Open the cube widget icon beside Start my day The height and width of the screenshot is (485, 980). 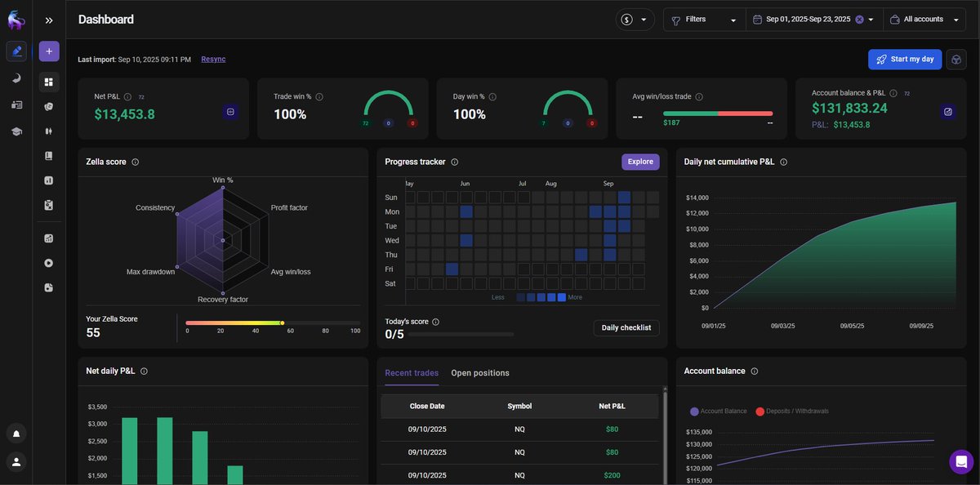956,60
